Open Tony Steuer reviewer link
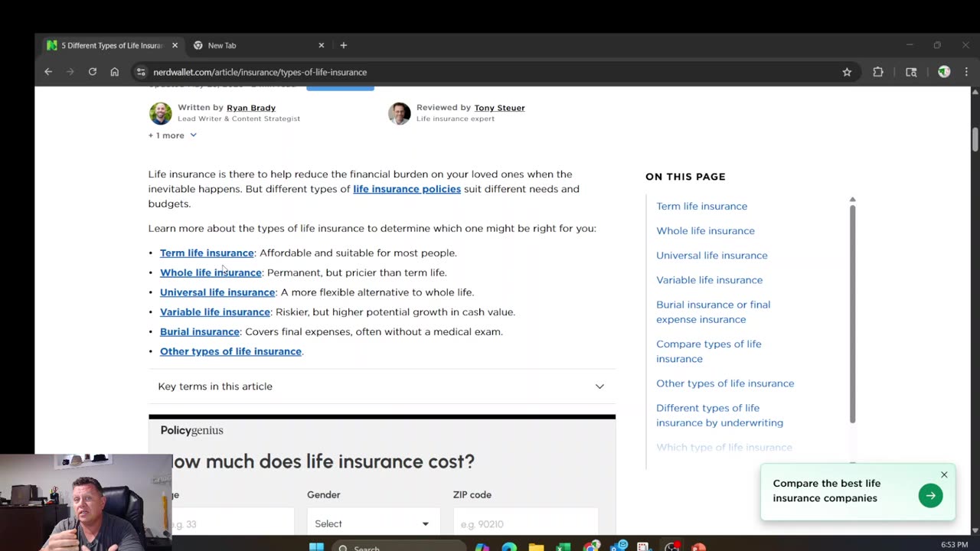 tap(499, 108)
